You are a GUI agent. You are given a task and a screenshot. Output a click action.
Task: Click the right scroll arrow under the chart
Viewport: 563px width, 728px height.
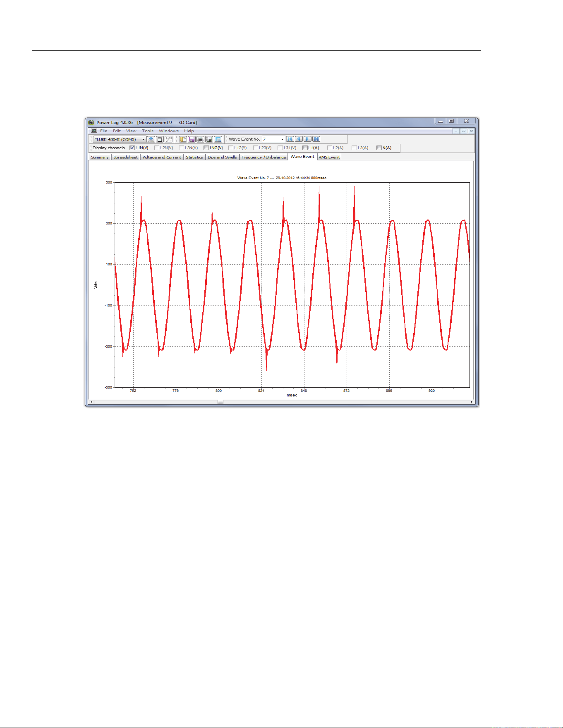pyautogui.click(x=472, y=402)
